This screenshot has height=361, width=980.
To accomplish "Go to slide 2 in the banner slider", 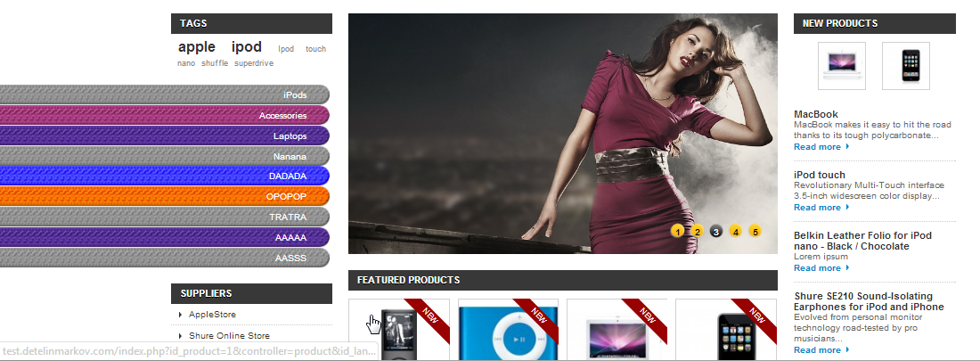I will tap(697, 232).
